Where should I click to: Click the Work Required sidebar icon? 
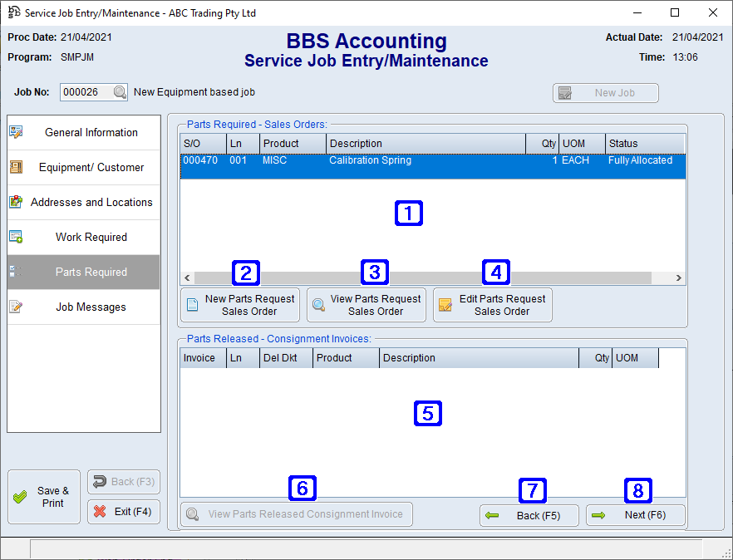click(18, 237)
